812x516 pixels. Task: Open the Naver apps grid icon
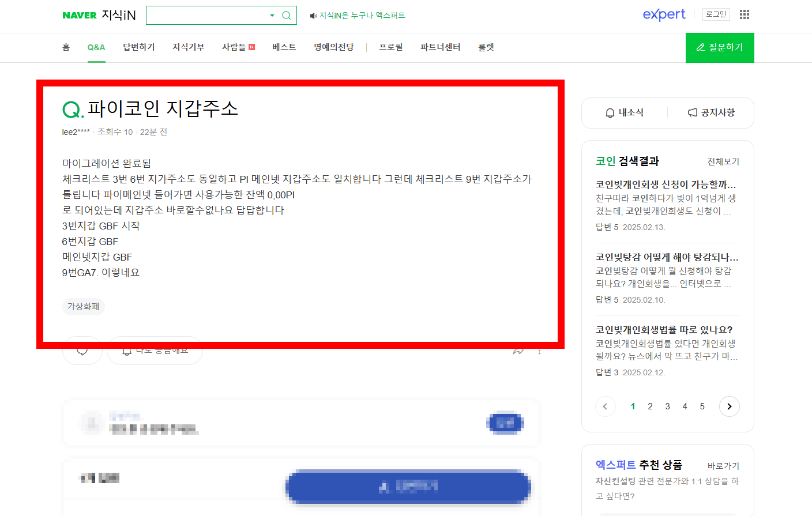(x=745, y=14)
